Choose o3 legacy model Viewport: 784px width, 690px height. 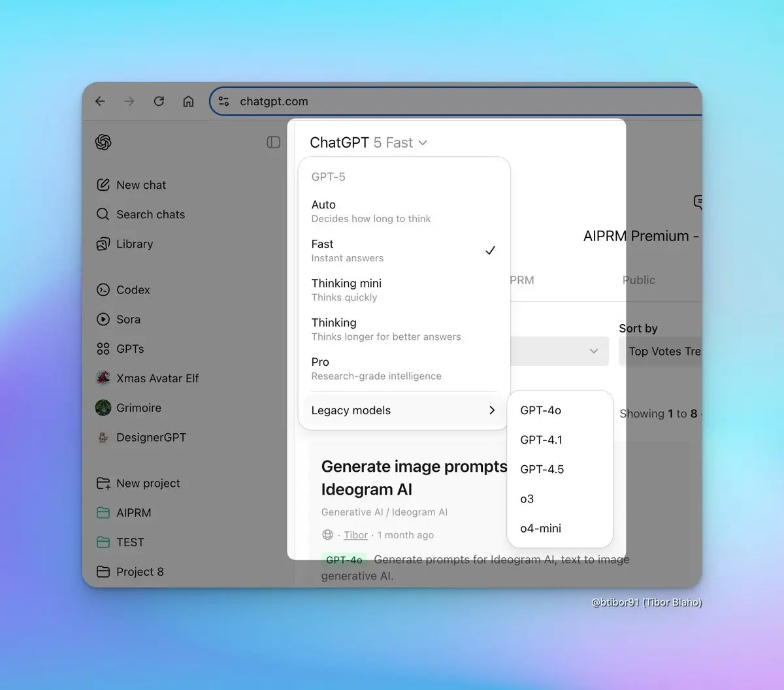coord(560,499)
